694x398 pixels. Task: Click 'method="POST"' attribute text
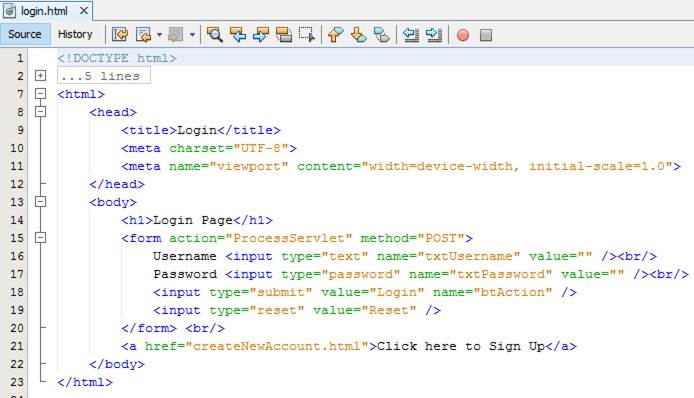point(413,238)
